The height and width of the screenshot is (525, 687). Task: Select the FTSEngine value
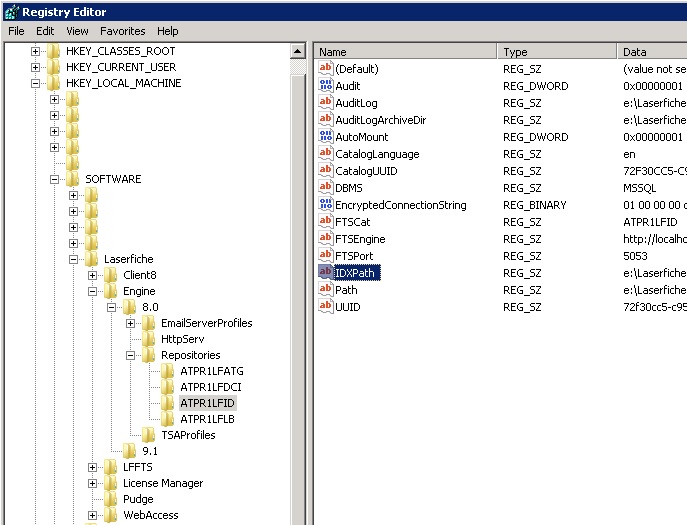point(360,239)
